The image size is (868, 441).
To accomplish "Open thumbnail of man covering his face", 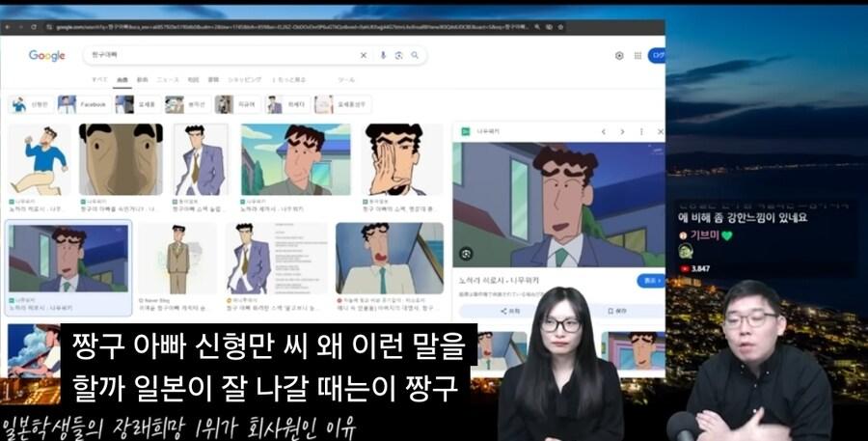I will click(403, 159).
